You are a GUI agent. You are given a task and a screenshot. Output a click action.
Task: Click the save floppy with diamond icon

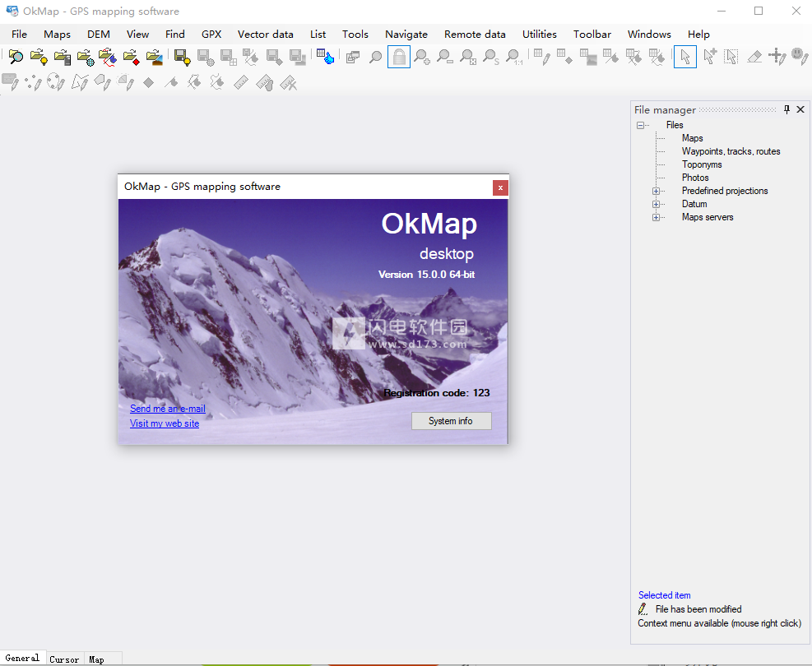[275, 57]
